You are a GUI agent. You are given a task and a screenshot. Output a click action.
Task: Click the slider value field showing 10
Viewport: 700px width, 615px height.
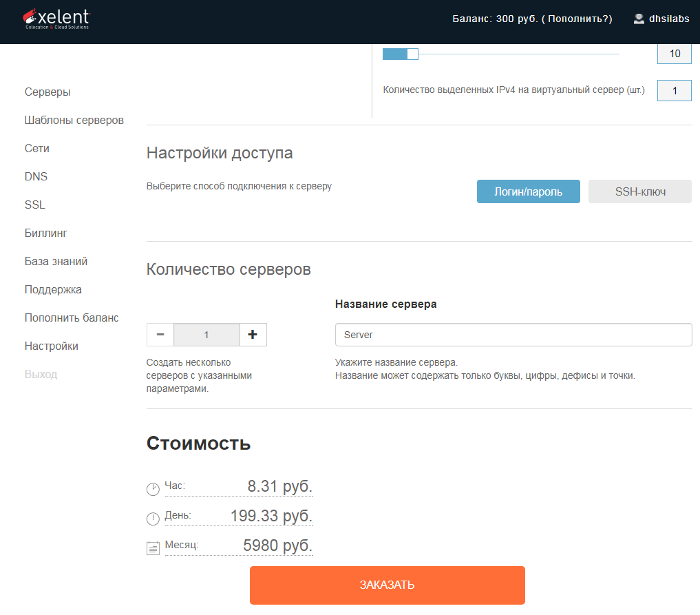674,54
